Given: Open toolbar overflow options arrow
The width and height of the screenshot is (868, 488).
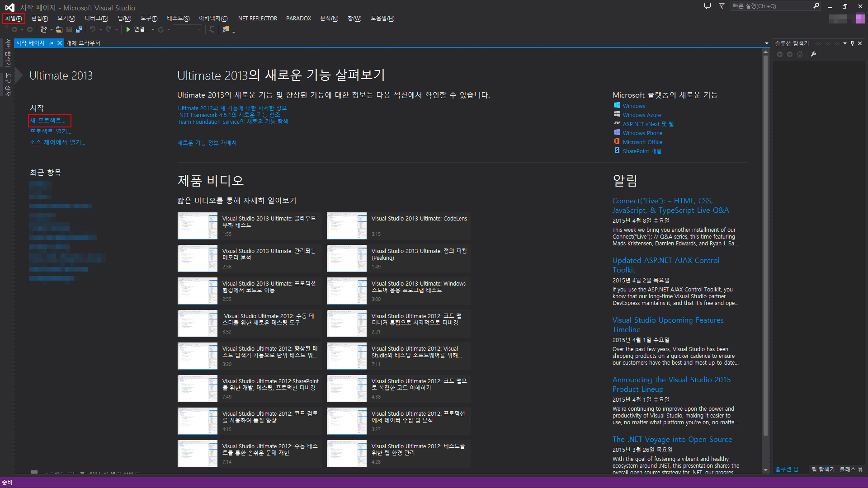Looking at the screenshot, I should pos(234,32).
